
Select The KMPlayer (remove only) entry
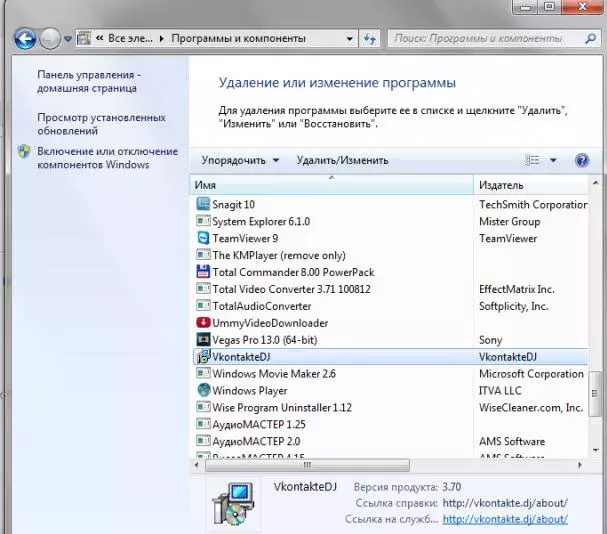coord(390,255)
